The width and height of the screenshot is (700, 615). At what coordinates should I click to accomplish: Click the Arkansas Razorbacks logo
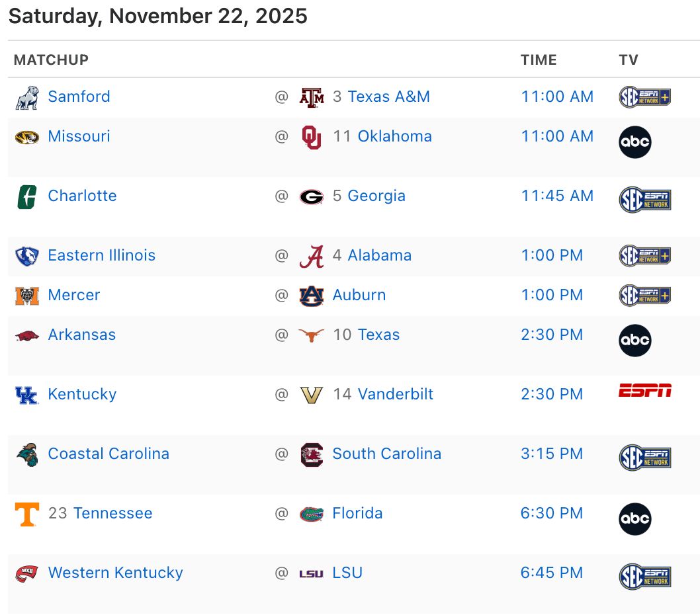pyautogui.click(x=27, y=335)
